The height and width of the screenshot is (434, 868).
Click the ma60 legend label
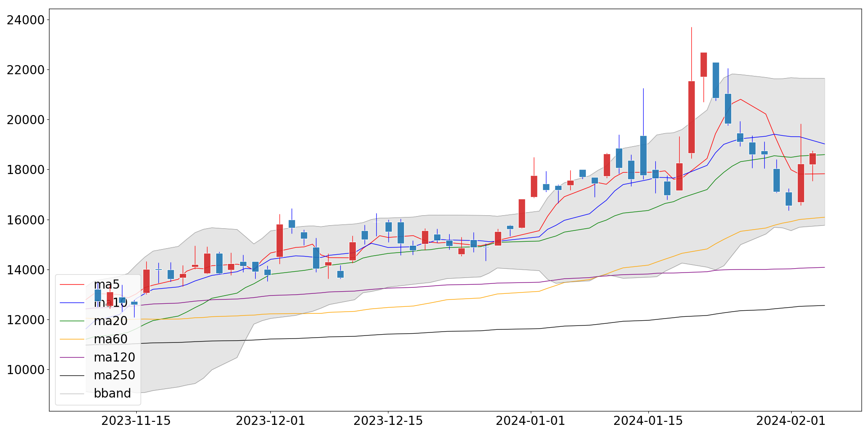111,339
